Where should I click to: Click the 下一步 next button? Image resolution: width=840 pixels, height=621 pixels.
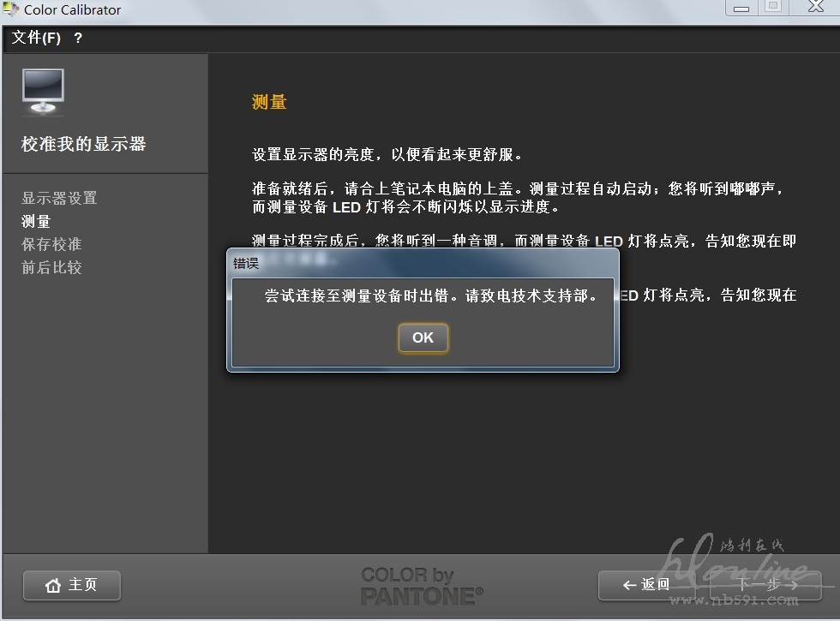[765, 585]
